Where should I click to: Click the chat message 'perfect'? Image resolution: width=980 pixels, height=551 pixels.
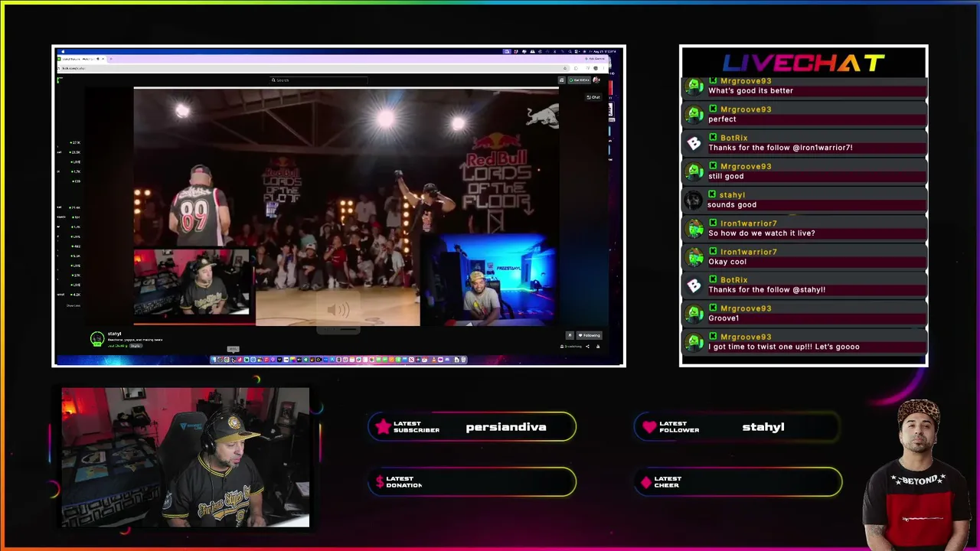point(722,119)
